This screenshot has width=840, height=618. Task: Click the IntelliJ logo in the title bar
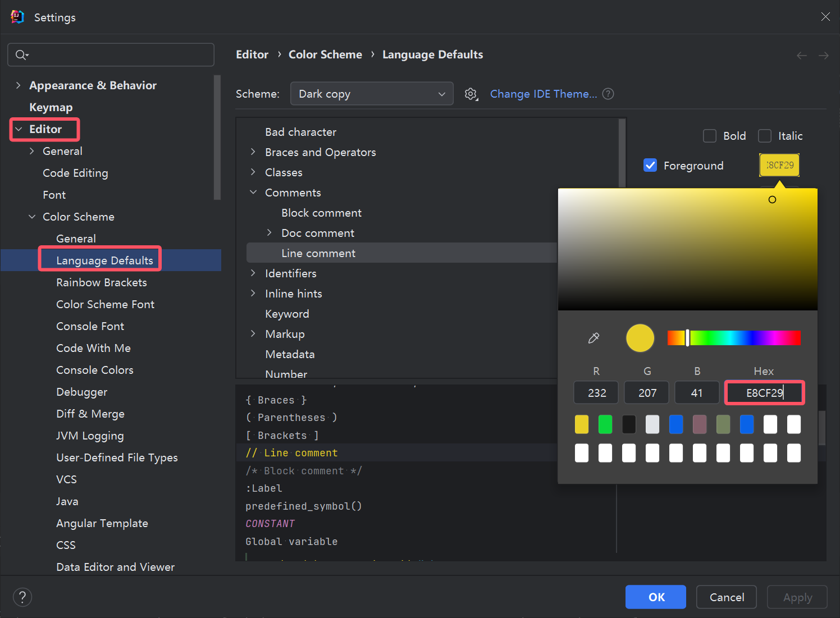coord(17,17)
